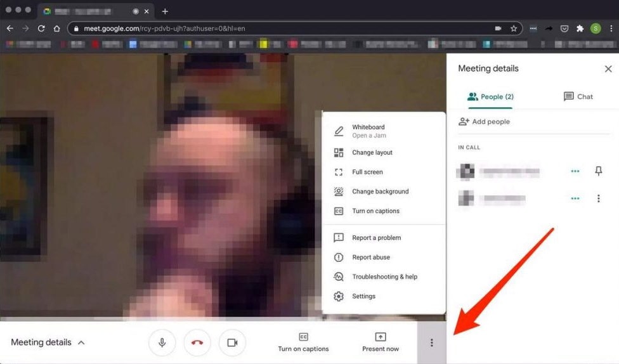The height and width of the screenshot is (364, 619).
Task: Go back in browser
Action: 10,29
